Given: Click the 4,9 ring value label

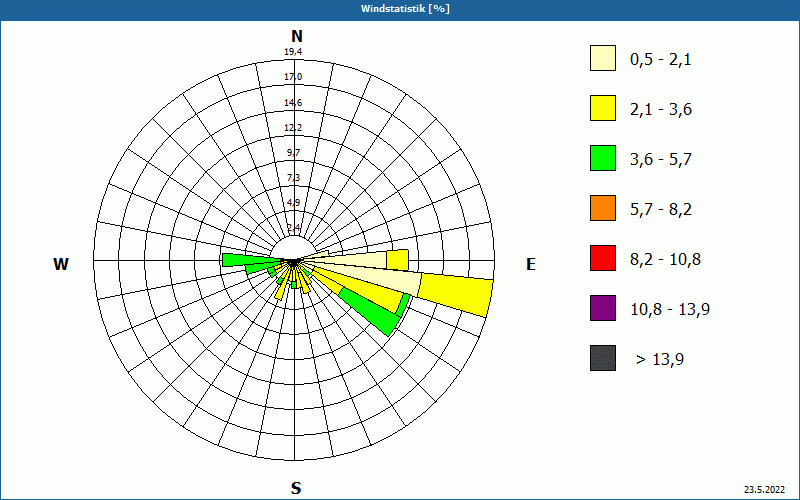Looking at the screenshot, I should [x=293, y=203].
